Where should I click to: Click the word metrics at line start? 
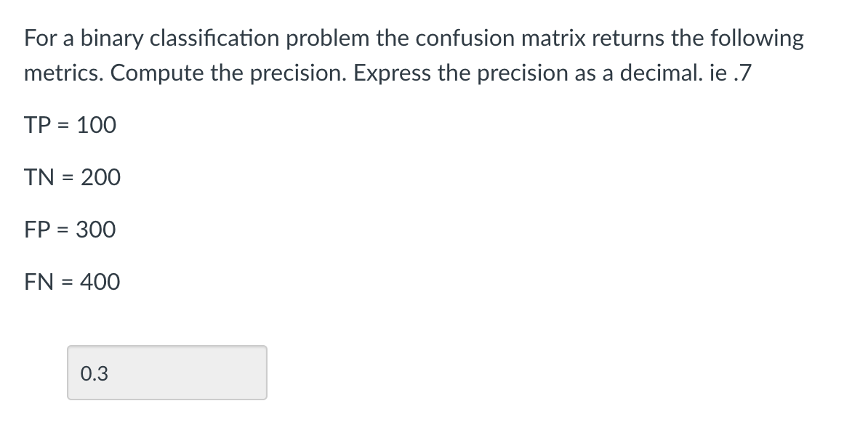(x=61, y=72)
